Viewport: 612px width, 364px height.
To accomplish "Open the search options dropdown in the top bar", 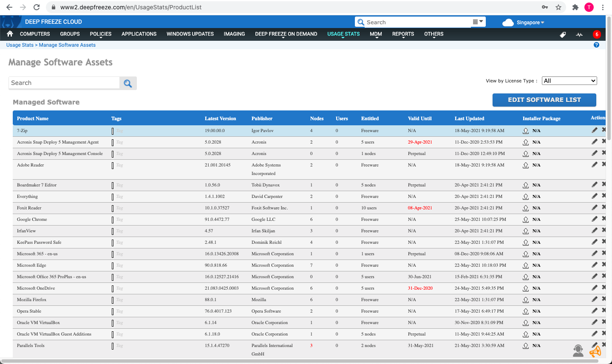I will (x=478, y=22).
